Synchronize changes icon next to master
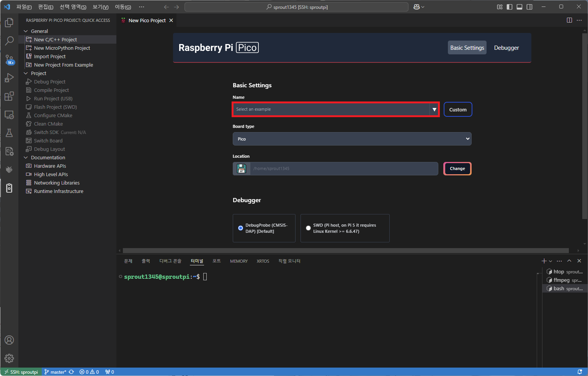Screen dimensions: 588x376 71,372
